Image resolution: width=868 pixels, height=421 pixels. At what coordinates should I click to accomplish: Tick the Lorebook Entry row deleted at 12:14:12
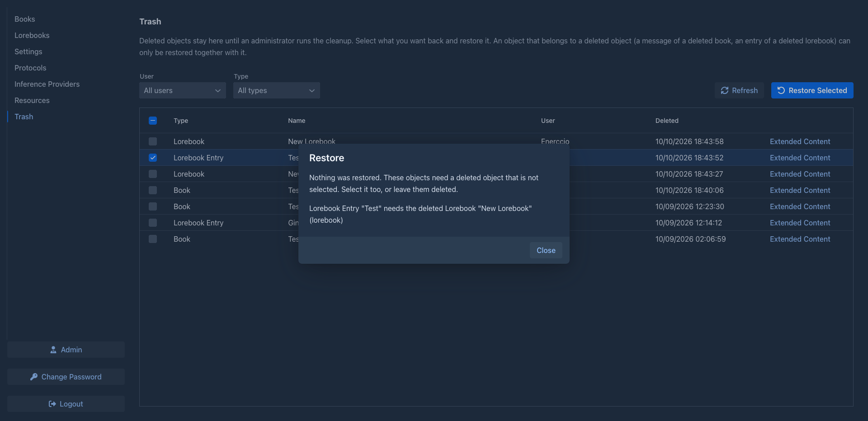(153, 223)
